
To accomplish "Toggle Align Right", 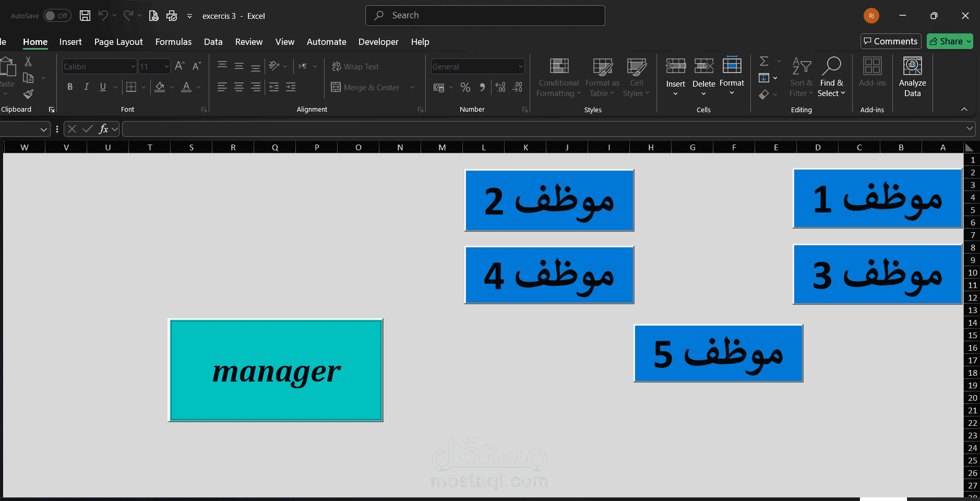I will click(256, 87).
